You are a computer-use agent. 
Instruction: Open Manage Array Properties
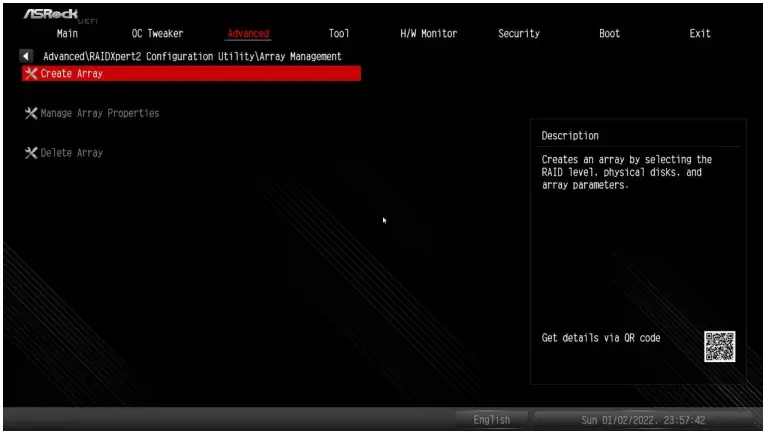point(100,113)
